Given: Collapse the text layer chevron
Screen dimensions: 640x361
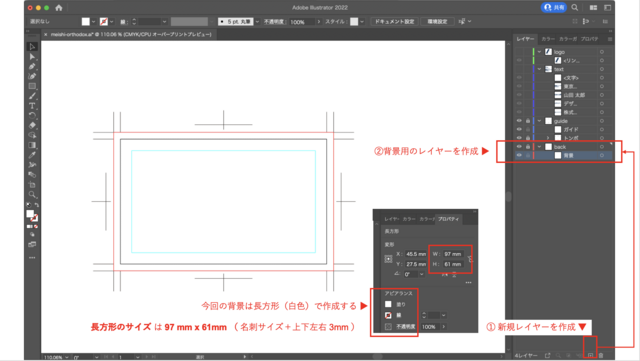Looking at the screenshot, I should click(540, 69).
